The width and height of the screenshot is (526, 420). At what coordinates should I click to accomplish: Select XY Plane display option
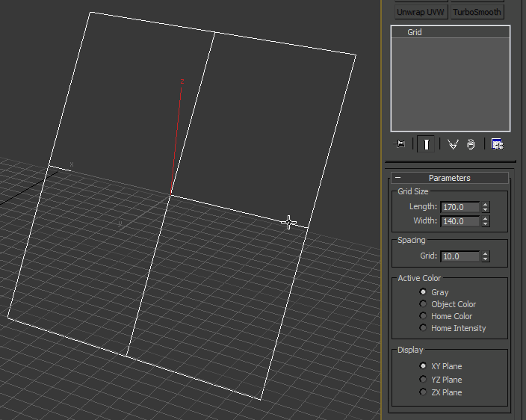tap(424, 366)
